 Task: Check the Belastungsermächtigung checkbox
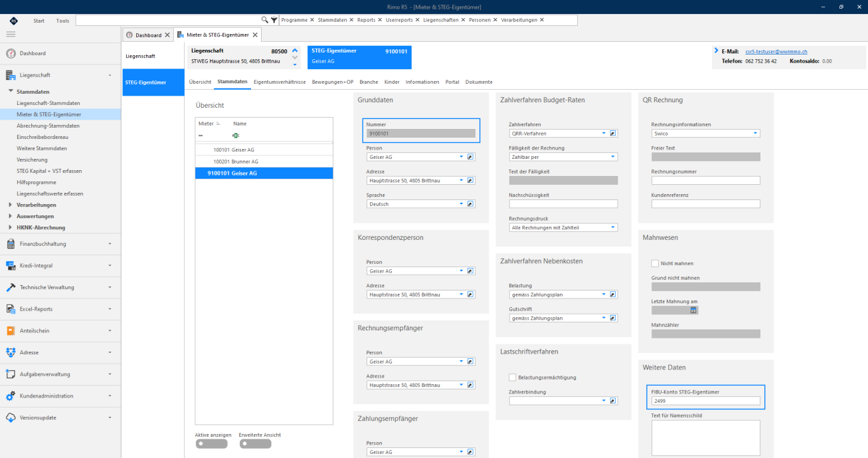(513, 378)
